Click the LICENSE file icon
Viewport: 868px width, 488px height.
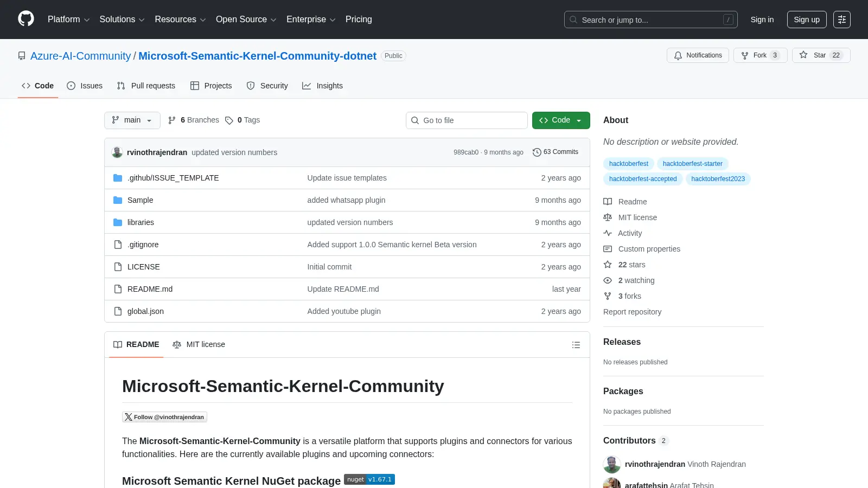tap(118, 267)
